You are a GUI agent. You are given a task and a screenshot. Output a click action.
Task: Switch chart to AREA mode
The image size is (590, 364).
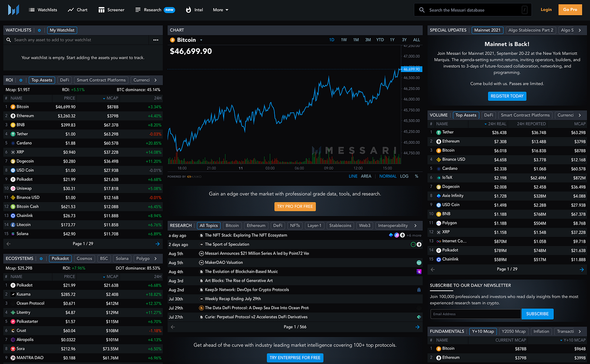pyautogui.click(x=366, y=176)
